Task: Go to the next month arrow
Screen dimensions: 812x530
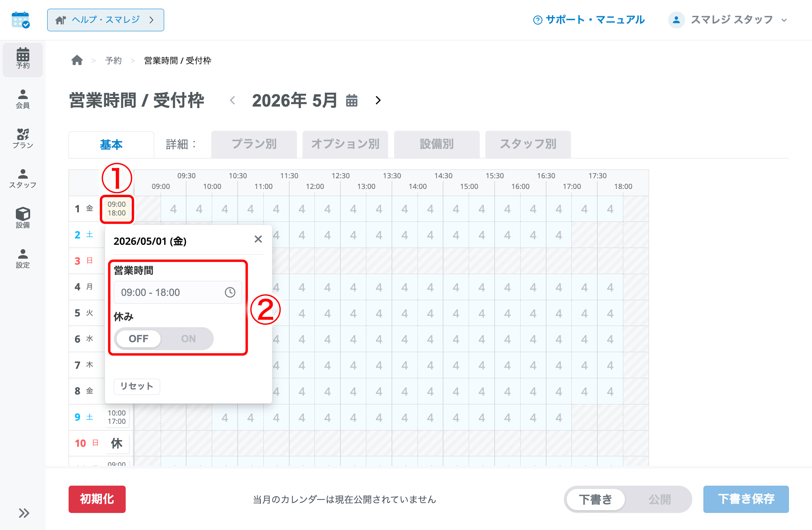Action: click(x=378, y=101)
